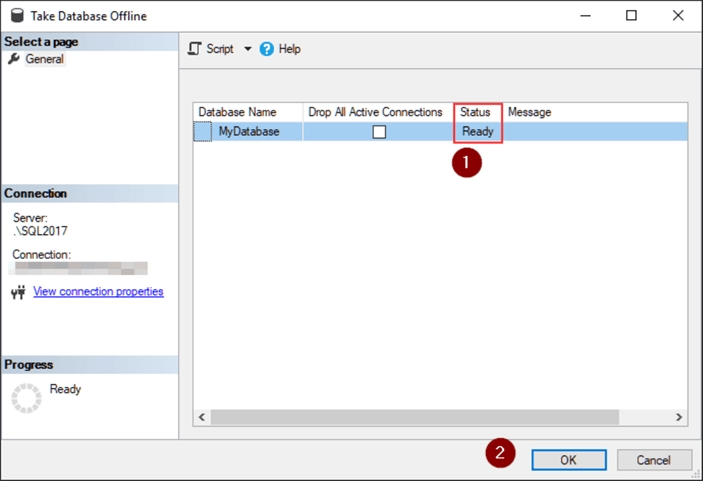Screen dimensions: 703x481
Task: Click the progress spinner indicator
Action: [26, 398]
